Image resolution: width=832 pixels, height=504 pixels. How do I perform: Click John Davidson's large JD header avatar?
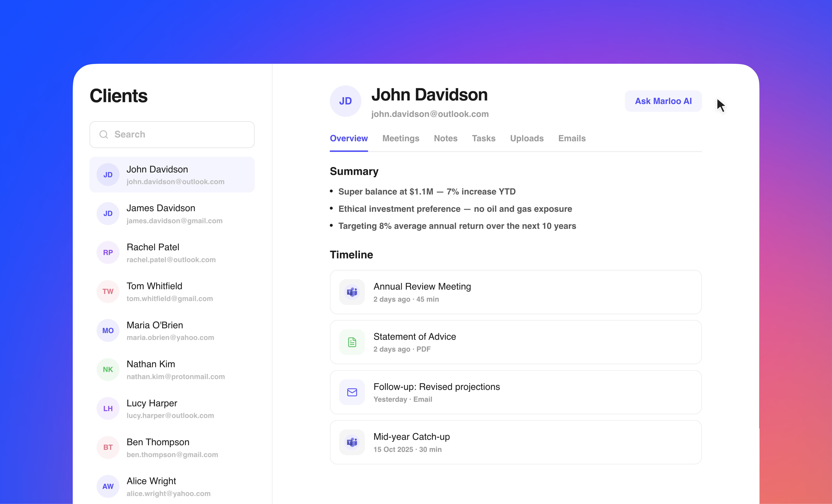pyautogui.click(x=345, y=101)
